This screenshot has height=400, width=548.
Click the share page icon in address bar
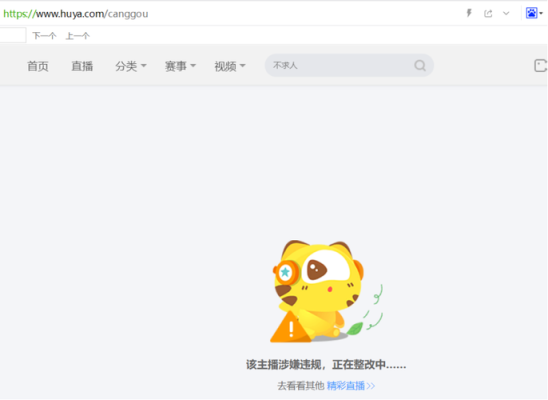coord(488,14)
